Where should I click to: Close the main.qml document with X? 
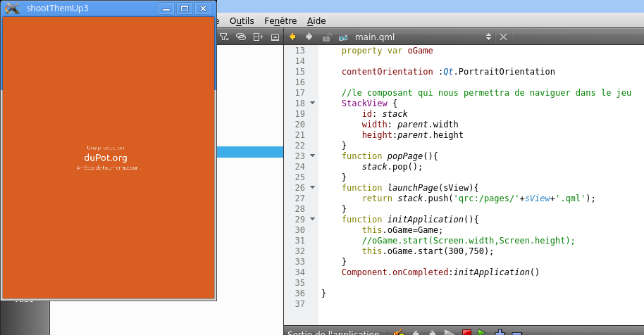coord(503,37)
